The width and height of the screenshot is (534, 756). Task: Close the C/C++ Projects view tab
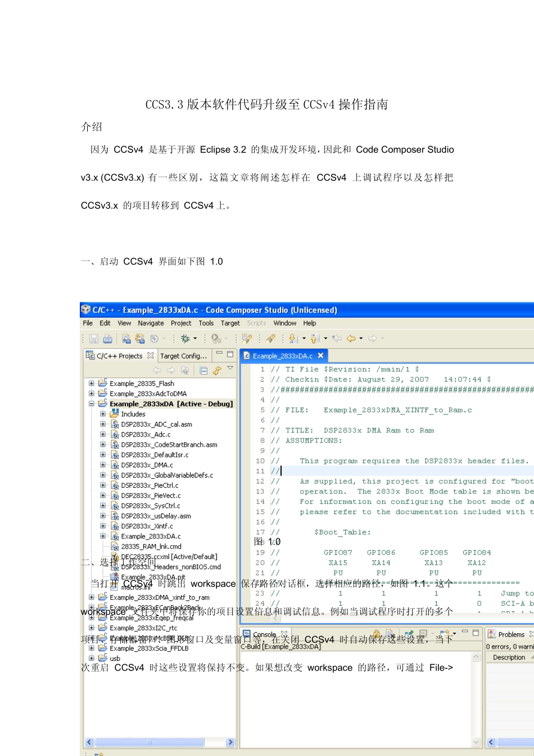pos(151,355)
